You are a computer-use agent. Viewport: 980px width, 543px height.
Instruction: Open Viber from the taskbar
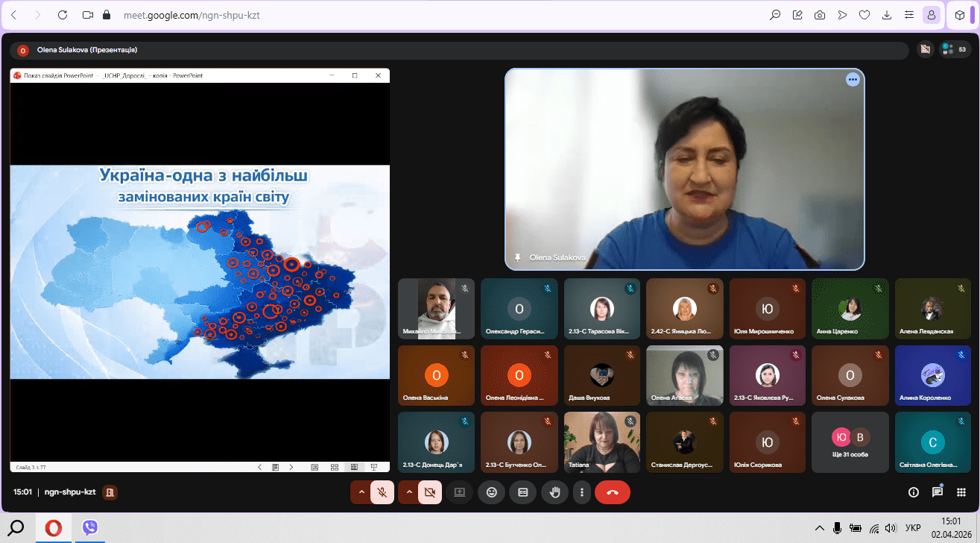(90, 528)
